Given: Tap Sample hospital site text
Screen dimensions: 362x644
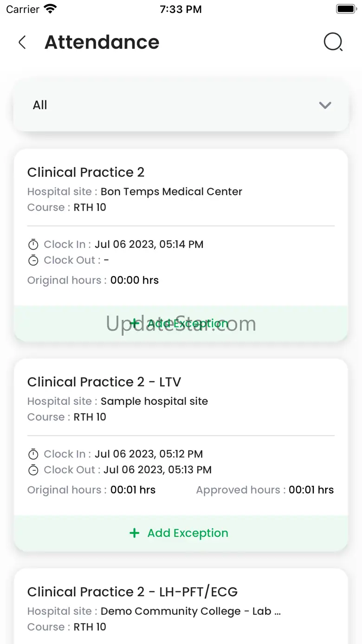Looking at the screenshot, I should (154, 402).
